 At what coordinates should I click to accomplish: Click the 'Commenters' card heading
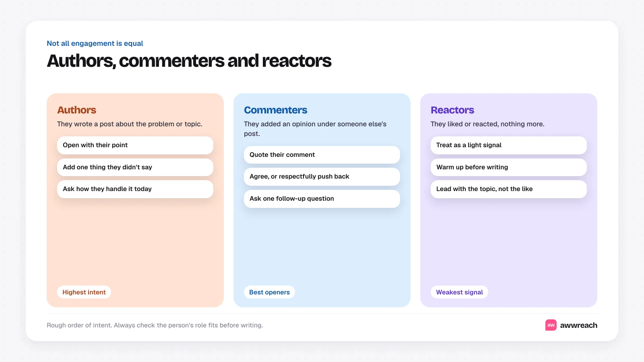tap(275, 110)
